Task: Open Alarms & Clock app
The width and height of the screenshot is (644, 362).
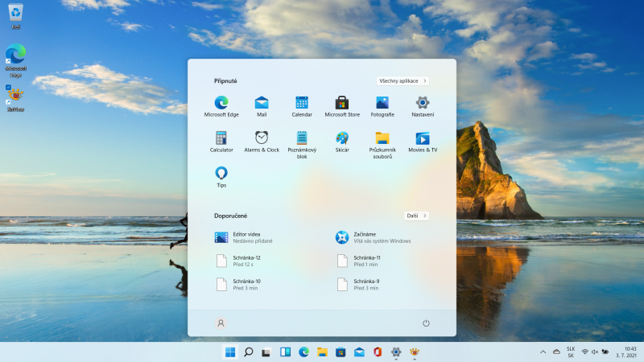Action: pos(262,142)
